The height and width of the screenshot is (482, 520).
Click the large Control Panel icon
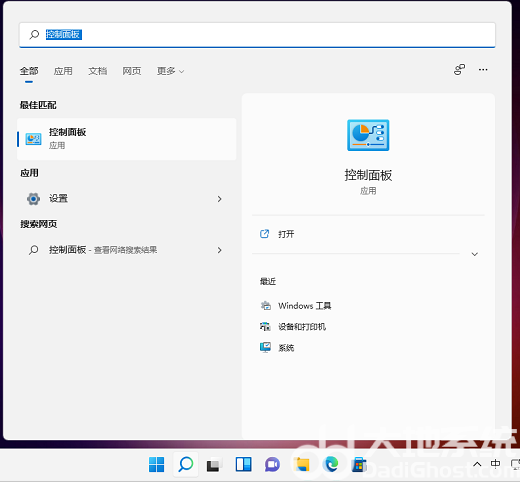coord(368,135)
